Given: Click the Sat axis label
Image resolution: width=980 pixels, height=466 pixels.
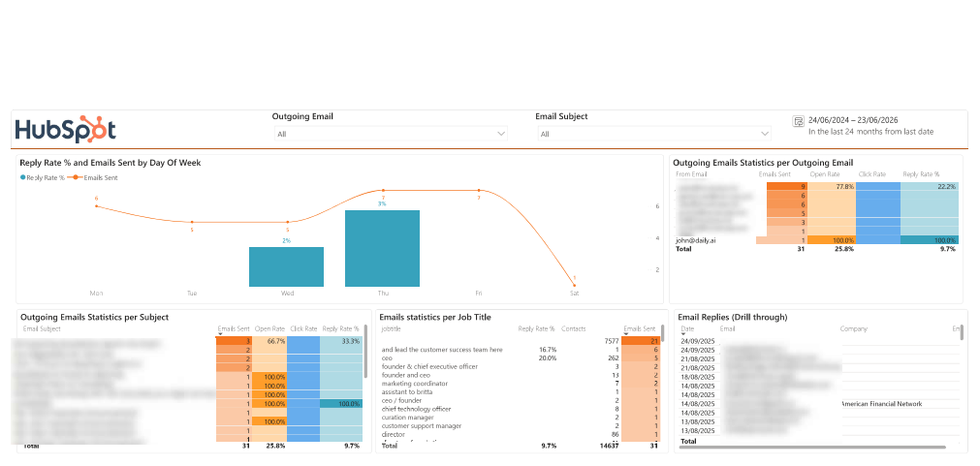Looking at the screenshot, I should point(575,293).
